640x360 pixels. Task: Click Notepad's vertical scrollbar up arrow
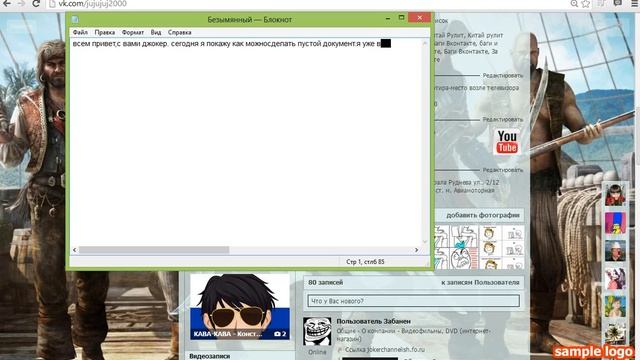pos(425,42)
